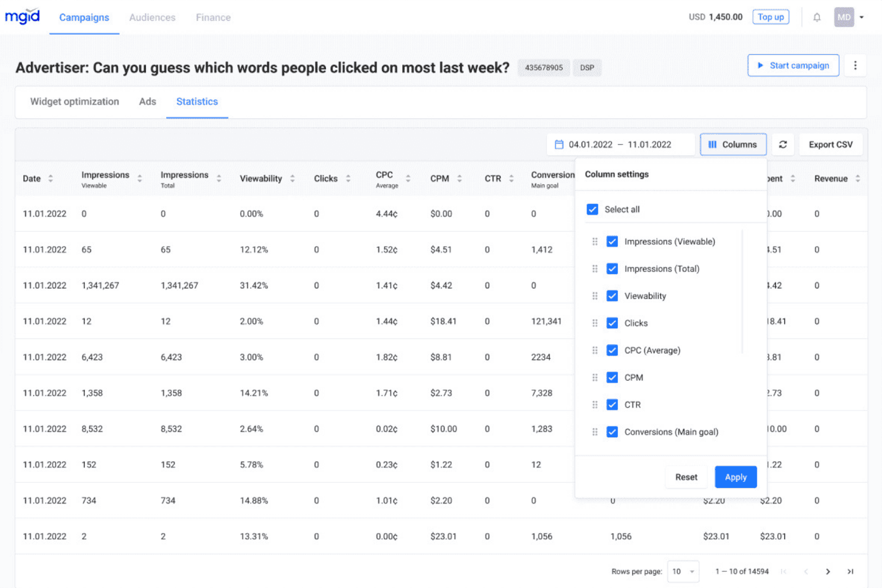This screenshot has width=882, height=588.
Task: Click the Top up button
Action: click(x=771, y=17)
